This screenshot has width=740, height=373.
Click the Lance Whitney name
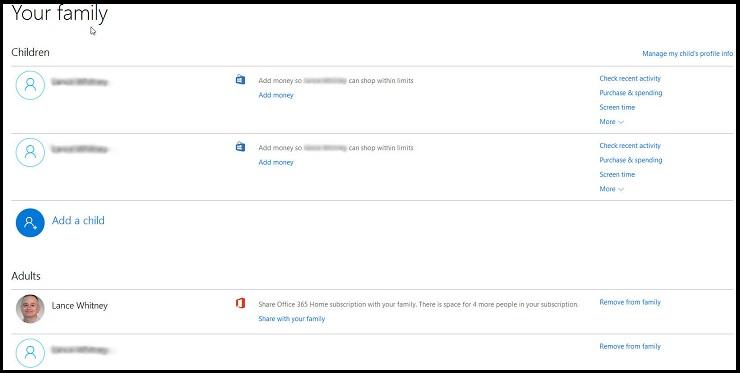(x=80, y=305)
